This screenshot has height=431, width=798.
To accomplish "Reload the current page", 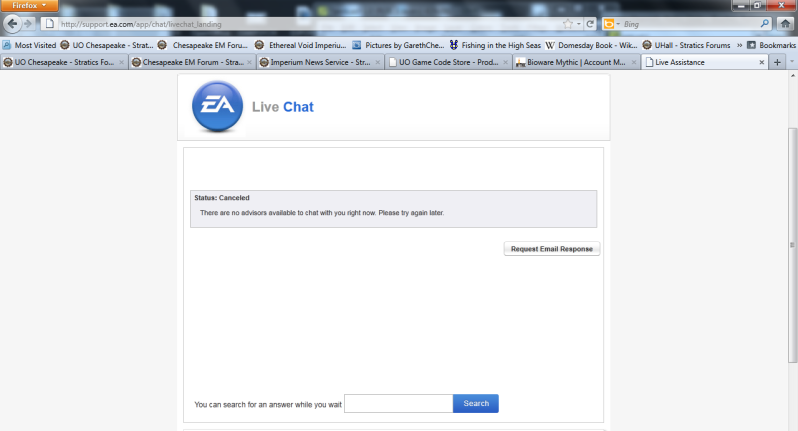I will click(590, 24).
